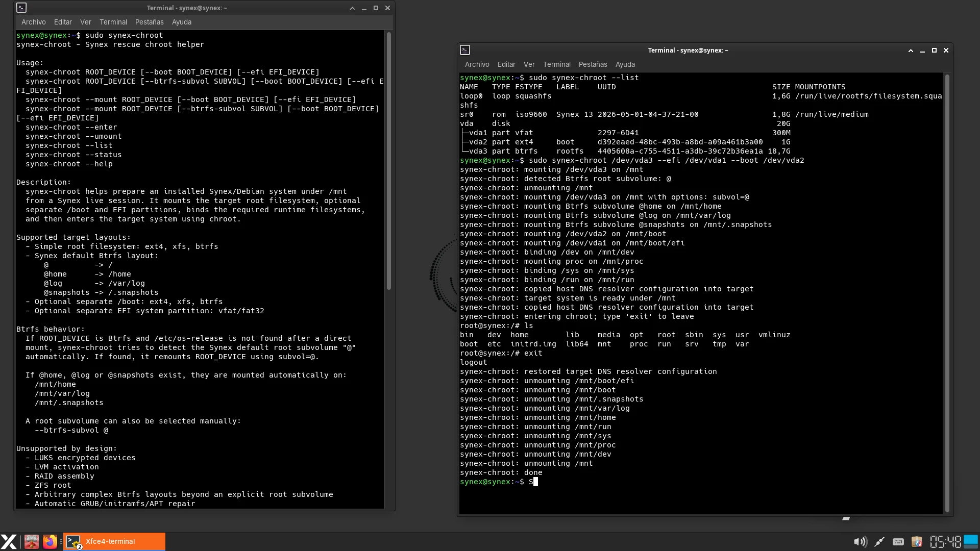Click the 'Unsupported by design:' heading
Screen dimensions: 980x551
pos(67,448)
